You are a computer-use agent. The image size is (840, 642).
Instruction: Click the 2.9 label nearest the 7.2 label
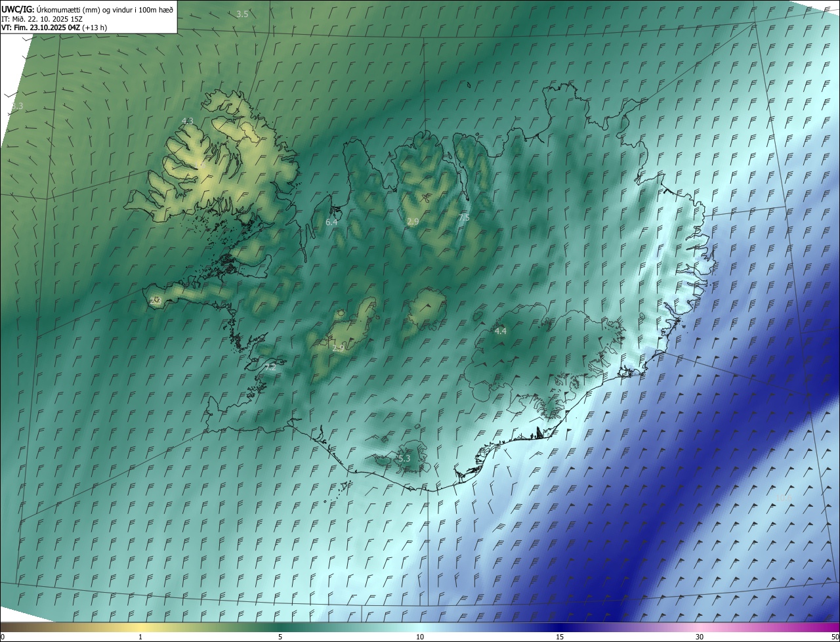click(x=338, y=348)
